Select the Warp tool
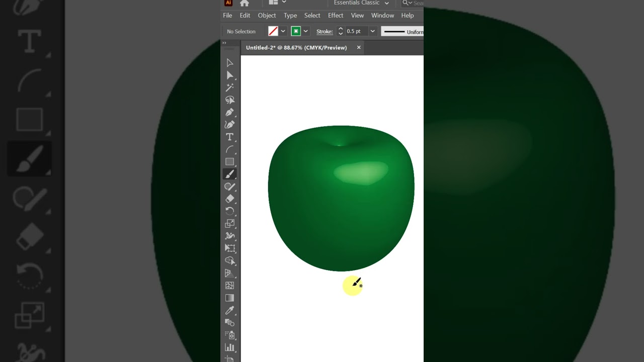 (x=229, y=236)
